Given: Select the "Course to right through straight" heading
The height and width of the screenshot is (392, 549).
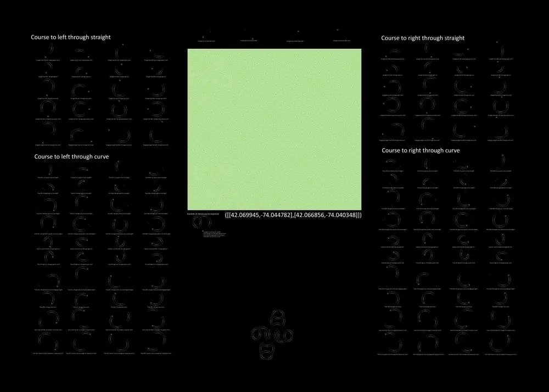Looking at the screenshot, I should 423,38.
